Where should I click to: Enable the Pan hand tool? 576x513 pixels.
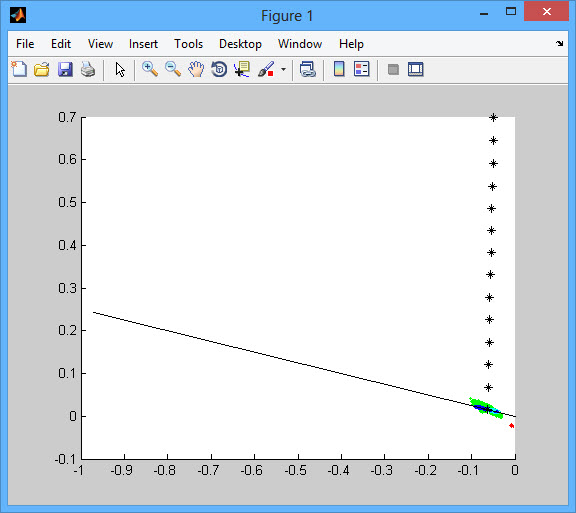coord(196,69)
